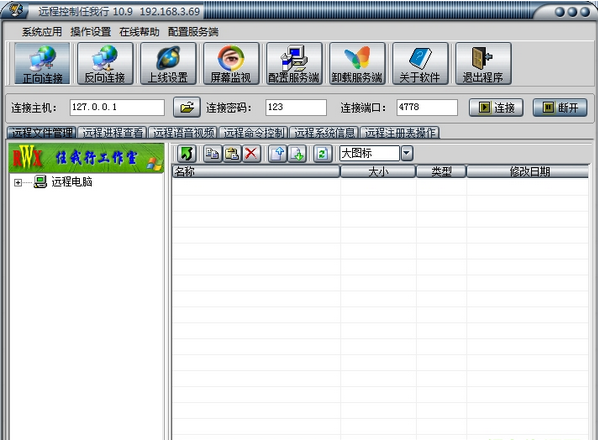Click the 连接 connect button
This screenshot has width=598, height=440.
[x=496, y=108]
